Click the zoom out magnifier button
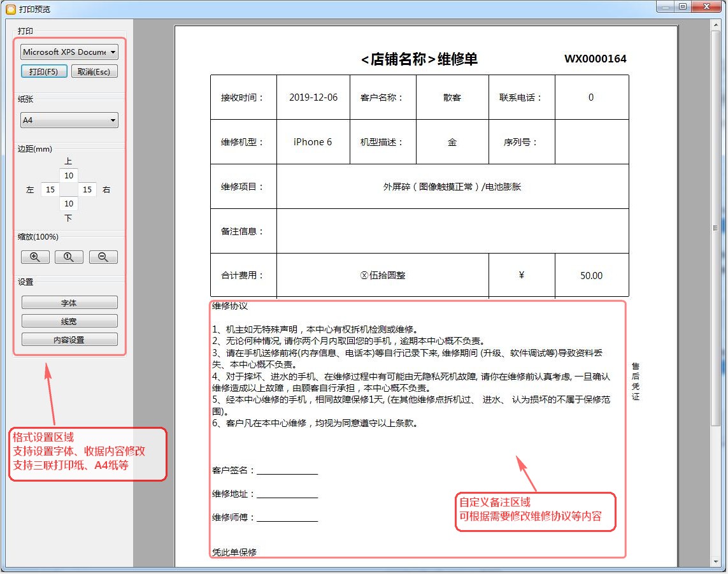Screen dimensions: 728x574 tap(103, 257)
